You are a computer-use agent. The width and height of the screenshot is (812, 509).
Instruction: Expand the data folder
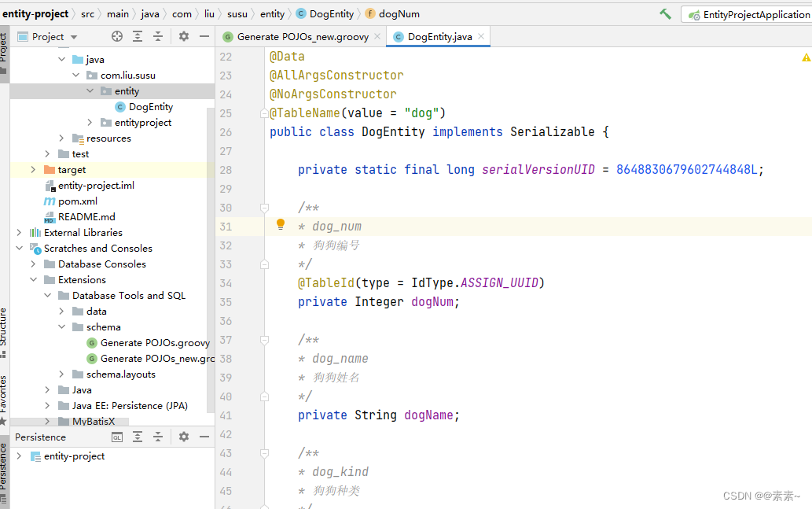[61, 311]
